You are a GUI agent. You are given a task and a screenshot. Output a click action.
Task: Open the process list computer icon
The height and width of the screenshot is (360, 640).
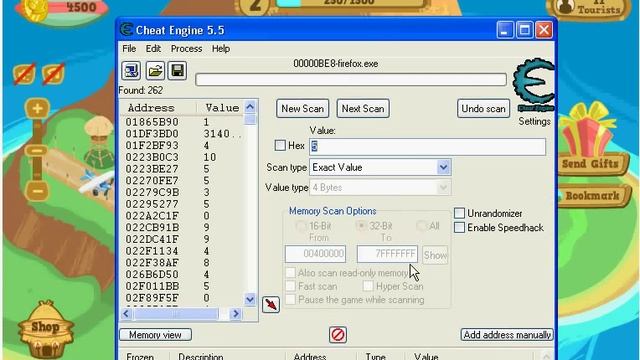(131, 71)
